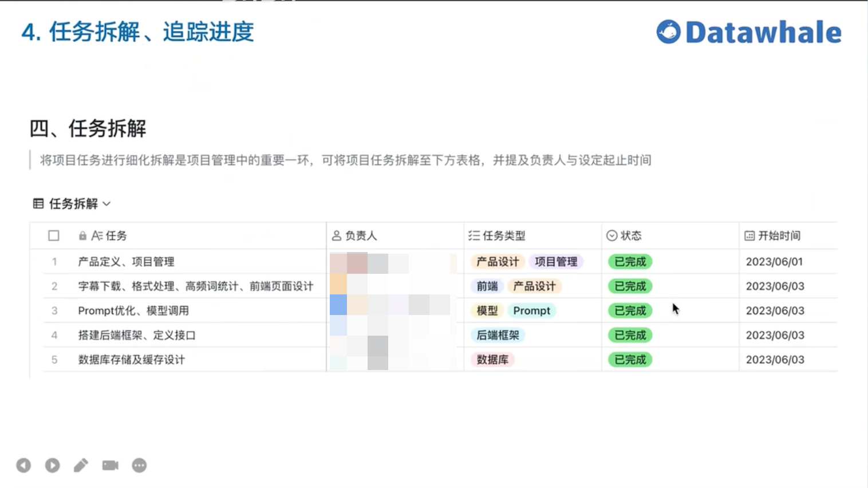Expand the 任务拆解 dropdown chevron
The height and width of the screenshot is (488, 868).
pos(107,204)
